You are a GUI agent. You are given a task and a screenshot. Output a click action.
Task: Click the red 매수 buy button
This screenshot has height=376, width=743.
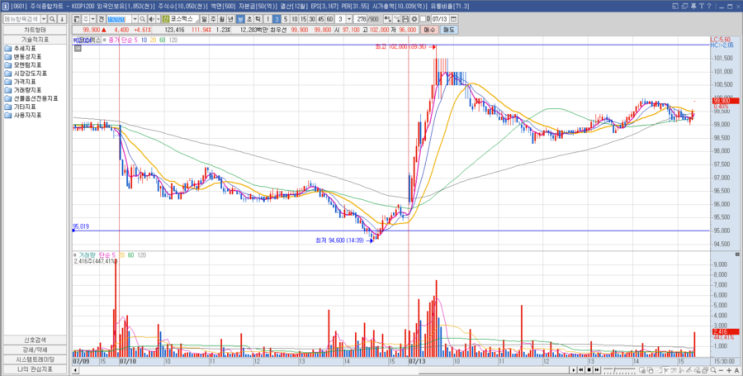click(429, 29)
